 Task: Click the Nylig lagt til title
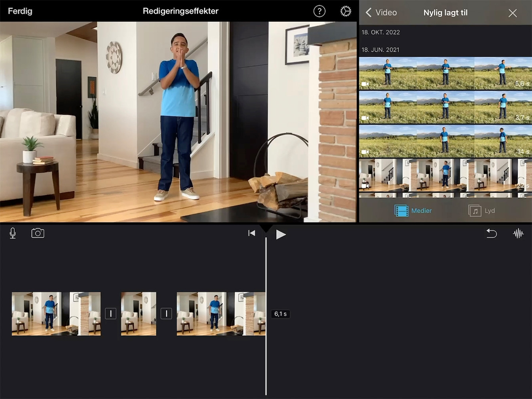[445, 13]
